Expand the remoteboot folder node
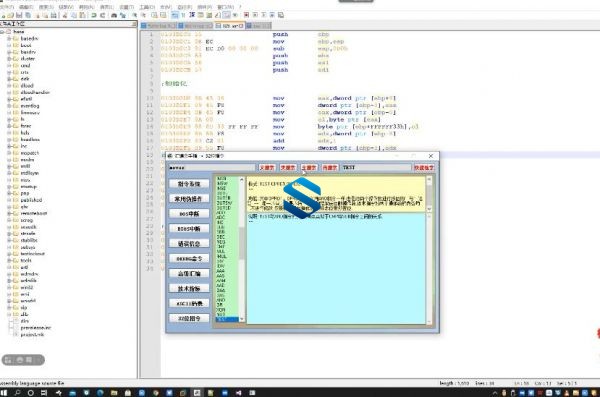Viewport: 600px width, 397px height. click(x=9, y=213)
